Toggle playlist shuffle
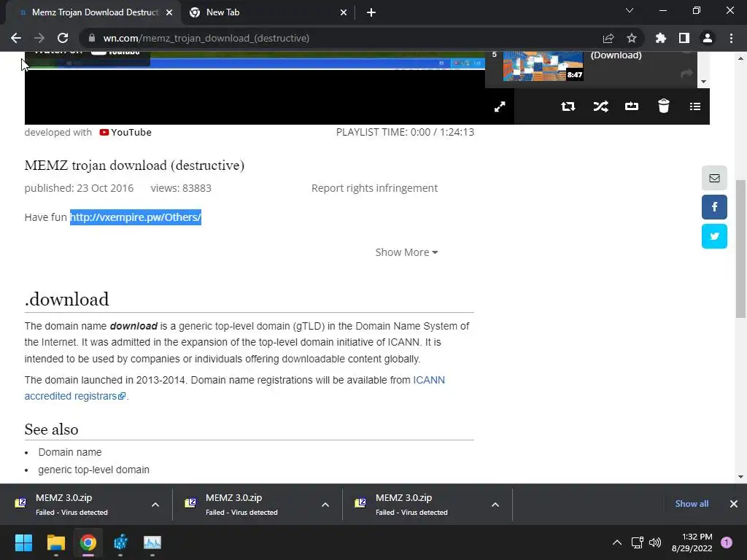Image resolution: width=747 pixels, height=560 pixels. tap(600, 106)
